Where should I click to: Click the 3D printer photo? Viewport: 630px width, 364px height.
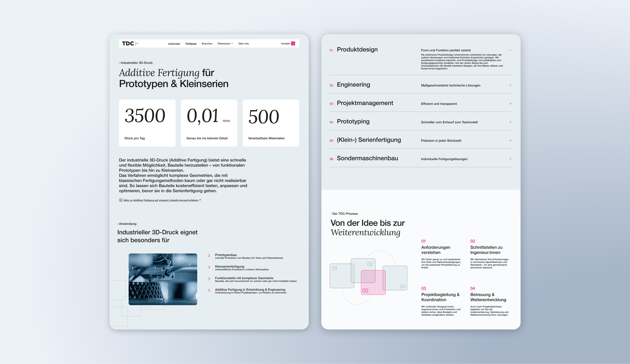(163, 279)
